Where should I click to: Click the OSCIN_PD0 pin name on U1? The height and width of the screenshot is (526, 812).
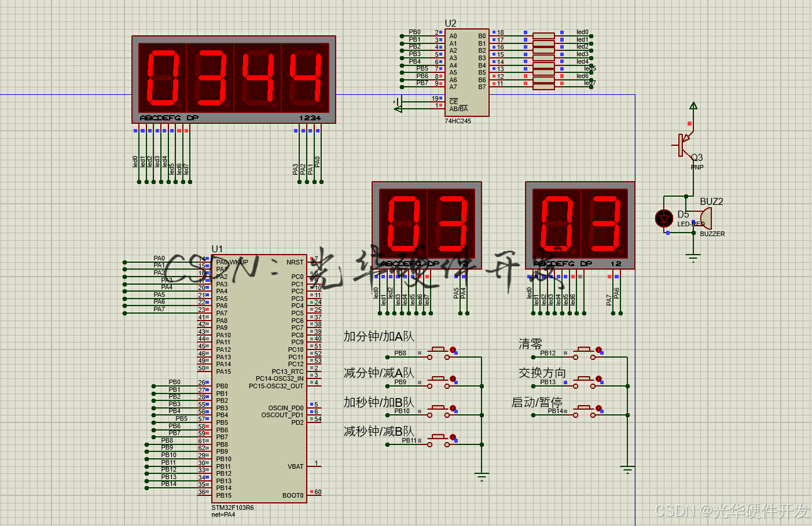pos(286,408)
